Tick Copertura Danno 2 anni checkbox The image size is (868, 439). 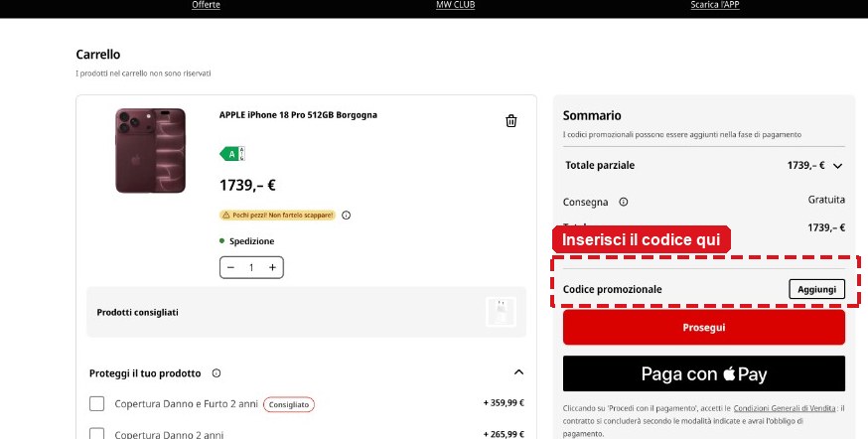click(97, 433)
